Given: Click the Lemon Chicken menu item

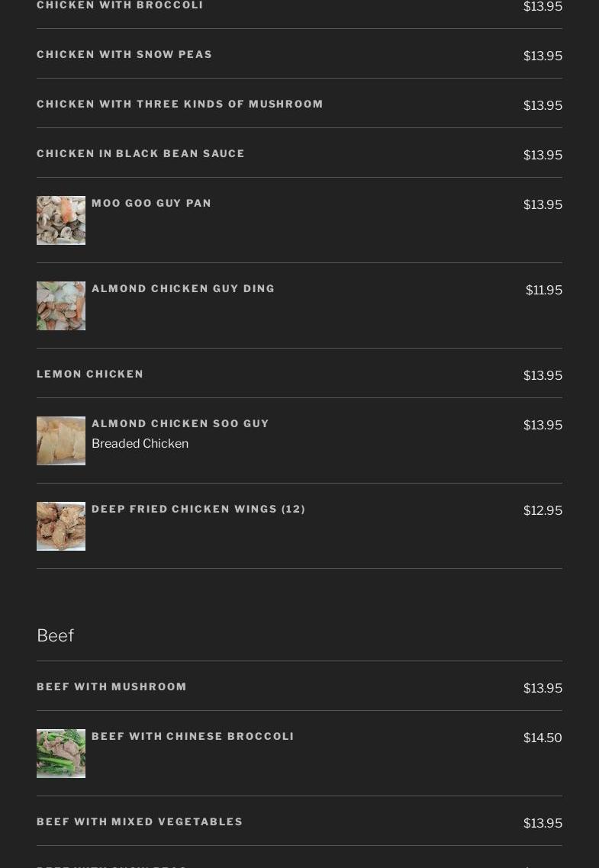Looking at the screenshot, I should 90,375.
